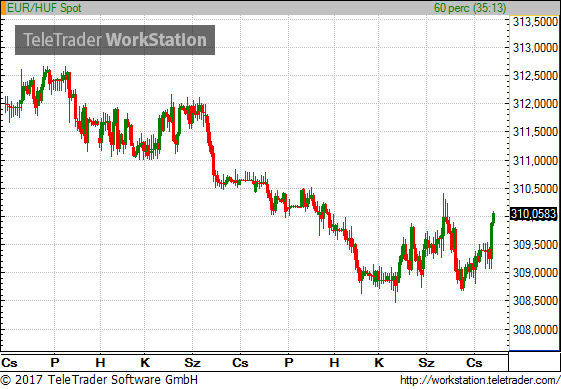Click the empty box right of the time axis
Viewport: 561px width, 389px height.
pos(535,362)
